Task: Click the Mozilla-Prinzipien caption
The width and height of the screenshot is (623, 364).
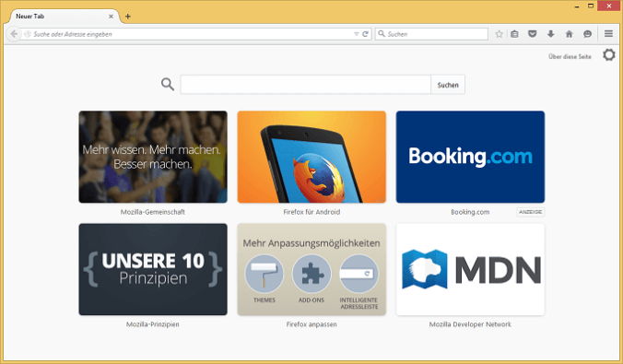Action: click(153, 324)
